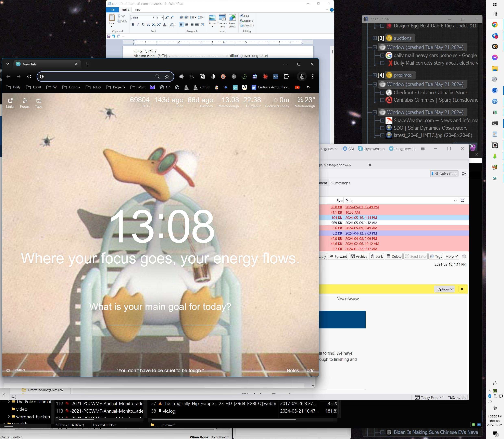Check the SpaceWeather.com tab checkbox
Viewport: 504px width, 439px height.
tap(382, 121)
